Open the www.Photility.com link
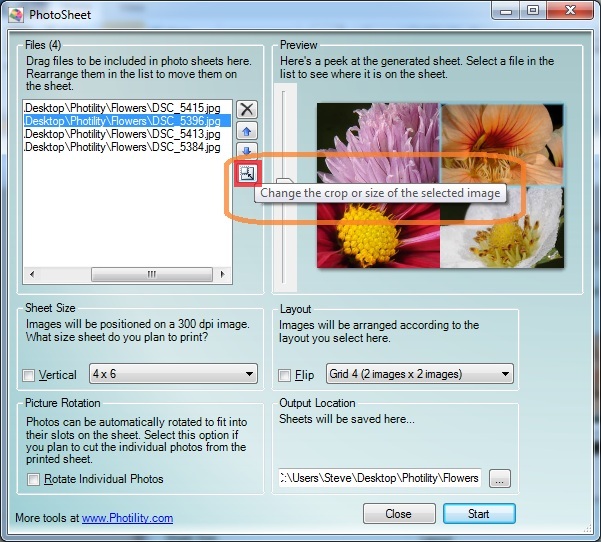 point(127,518)
